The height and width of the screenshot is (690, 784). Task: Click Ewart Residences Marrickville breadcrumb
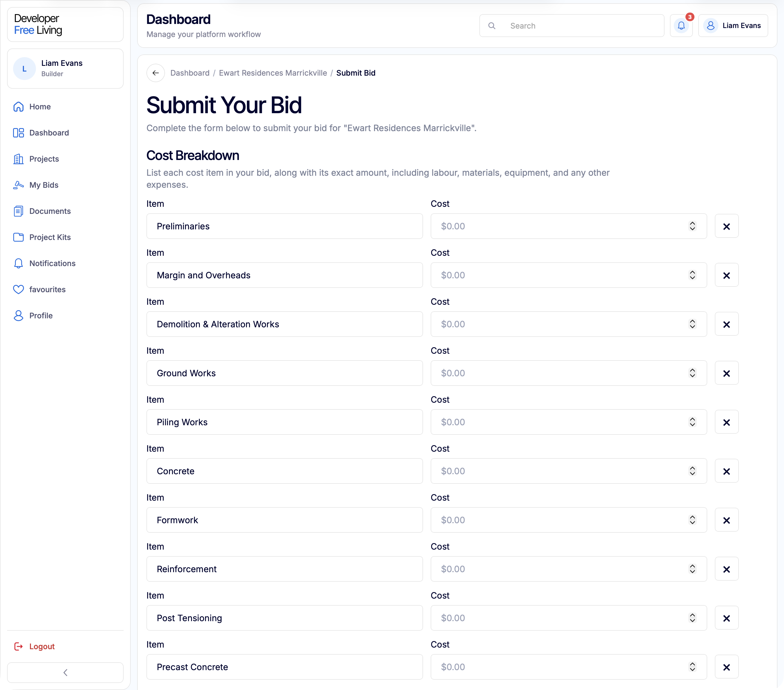[x=273, y=73]
